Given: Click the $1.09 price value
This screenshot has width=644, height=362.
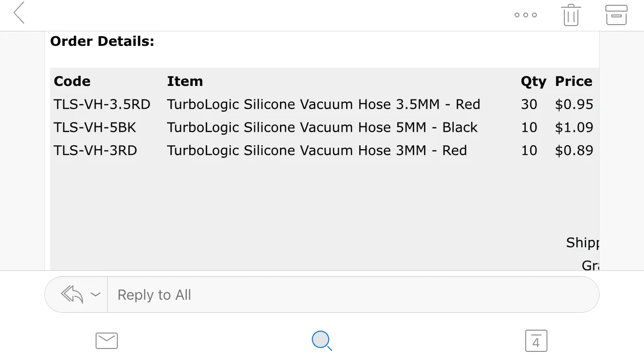Looking at the screenshot, I should pos(574,127).
